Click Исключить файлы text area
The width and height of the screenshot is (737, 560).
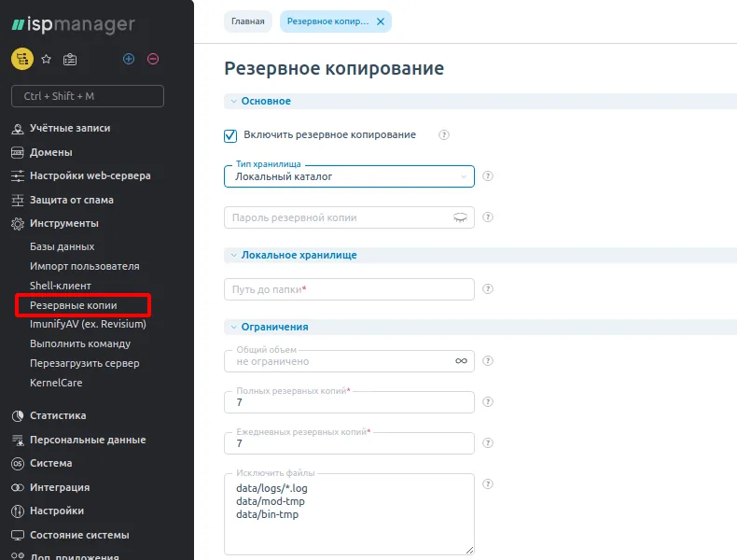[x=349, y=514]
